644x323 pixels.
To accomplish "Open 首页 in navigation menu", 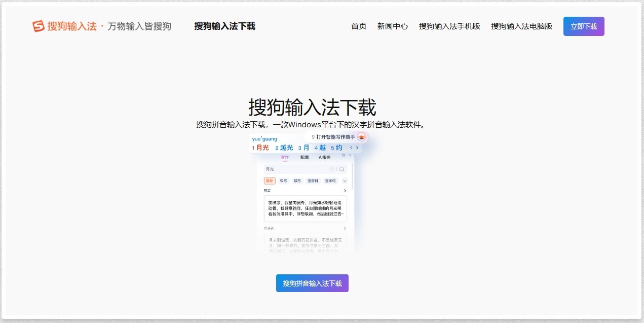I will click(359, 26).
